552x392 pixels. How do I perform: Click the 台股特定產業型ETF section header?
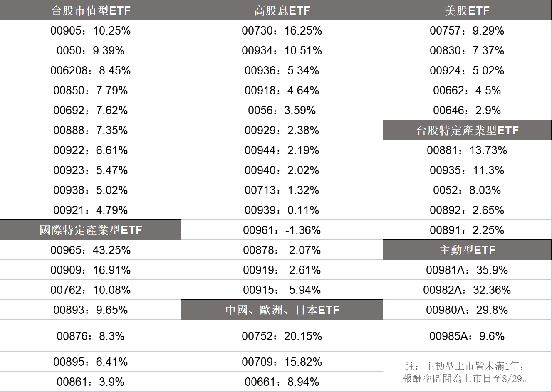tap(467, 130)
